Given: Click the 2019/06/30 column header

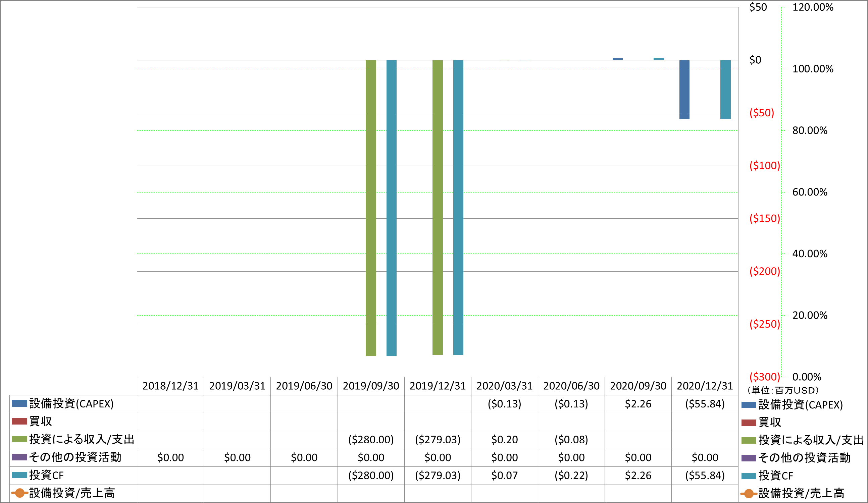Looking at the screenshot, I should (304, 386).
